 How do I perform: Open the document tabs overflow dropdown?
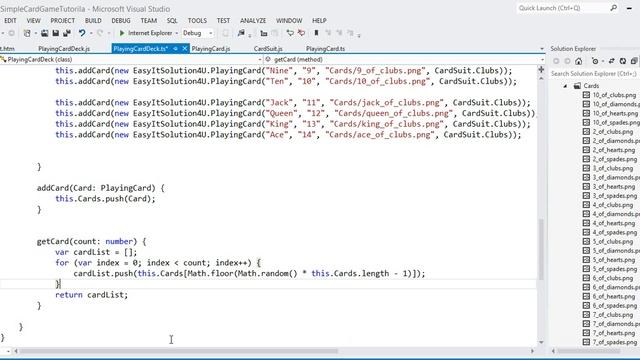pos(542,49)
